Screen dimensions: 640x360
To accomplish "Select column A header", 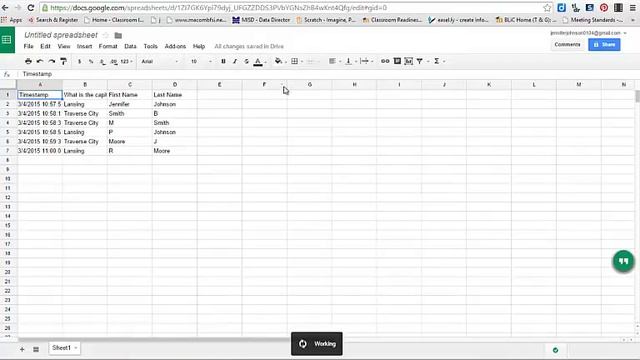I will click(40, 84).
